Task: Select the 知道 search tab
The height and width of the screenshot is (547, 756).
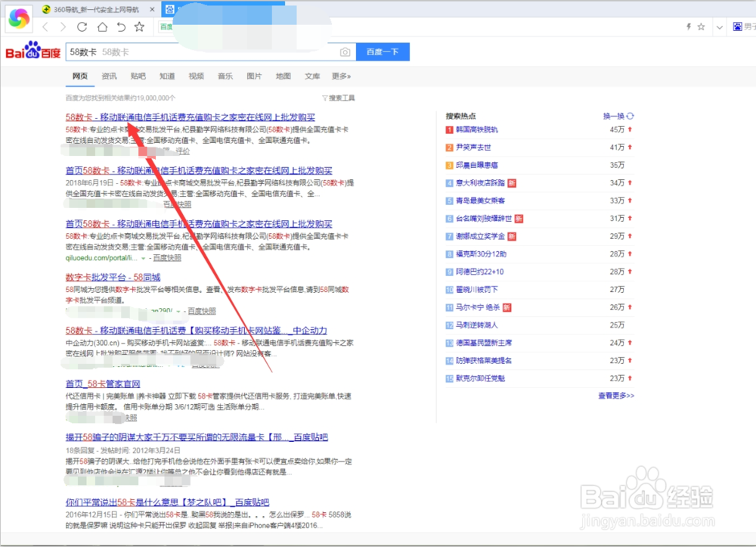Action: point(167,76)
